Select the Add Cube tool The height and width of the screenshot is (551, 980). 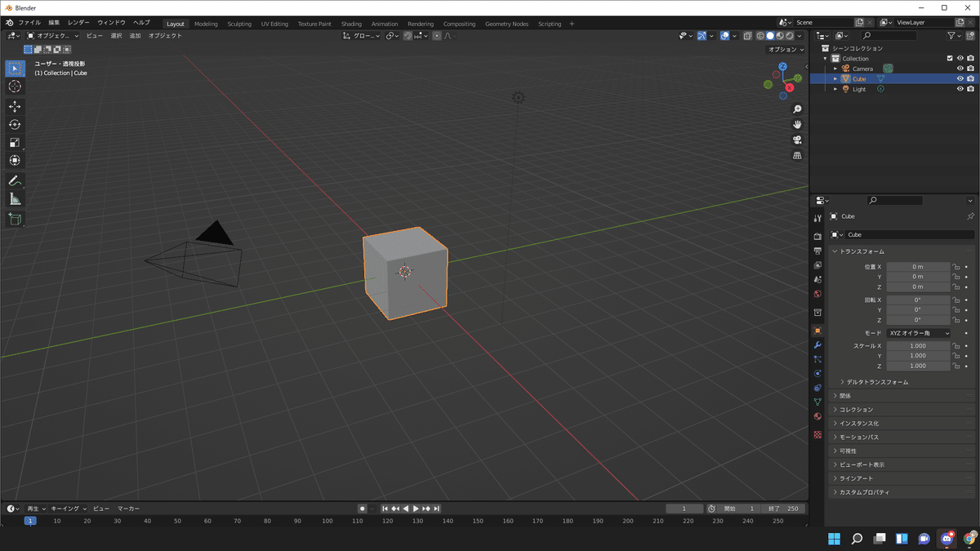coord(15,219)
